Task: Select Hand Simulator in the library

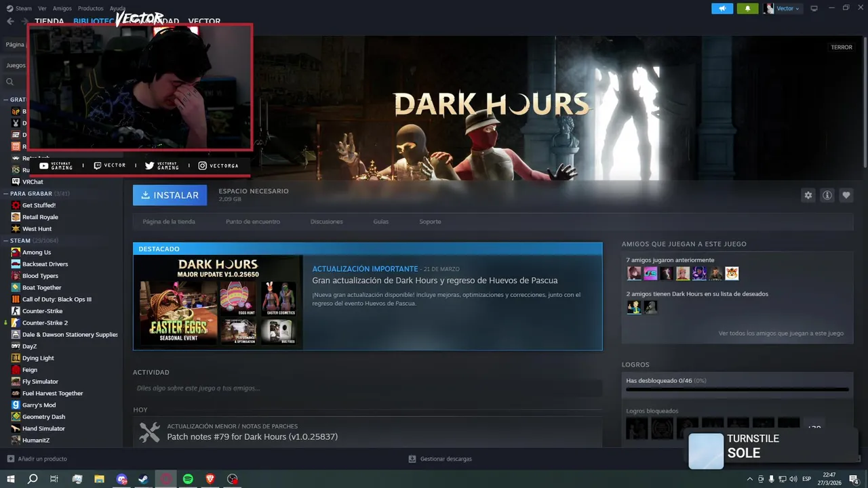Action: tap(43, 428)
